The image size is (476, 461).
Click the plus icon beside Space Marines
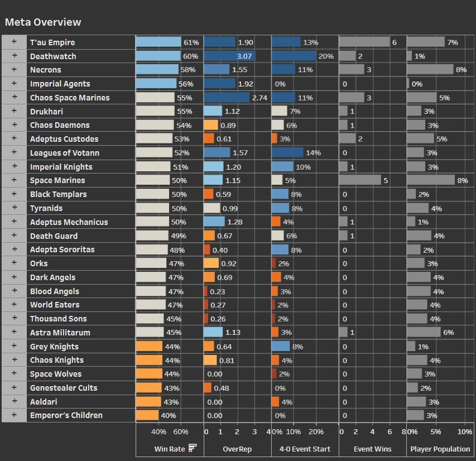(14, 180)
